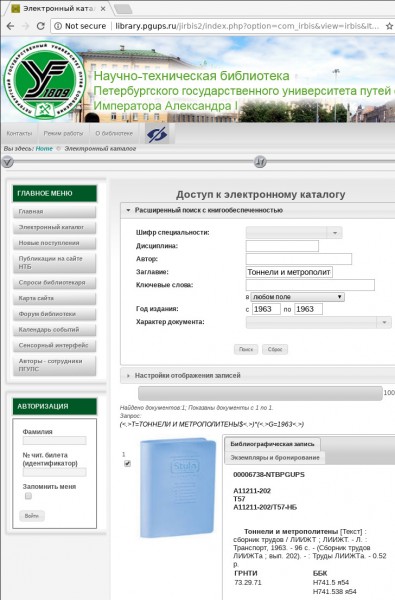This screenshot has height=600, width=395.
Task: Open the любом поле select box
Action: [297, 297]
